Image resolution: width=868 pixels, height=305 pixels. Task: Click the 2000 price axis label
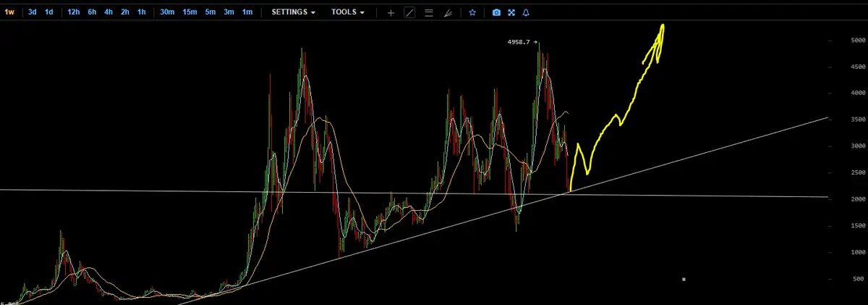click(857, 199)
